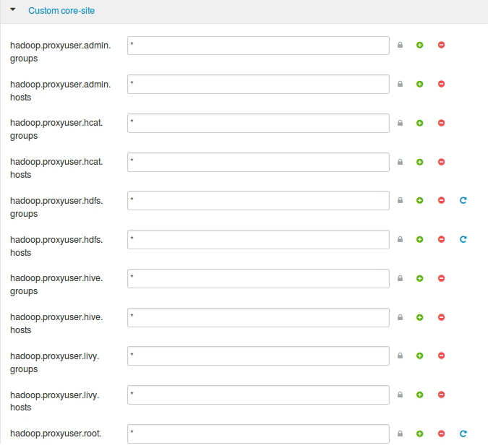Lock hadoop.proxyuser.admin.hosts property
This screenshot has width=488, height=448.
click(401, 84)
